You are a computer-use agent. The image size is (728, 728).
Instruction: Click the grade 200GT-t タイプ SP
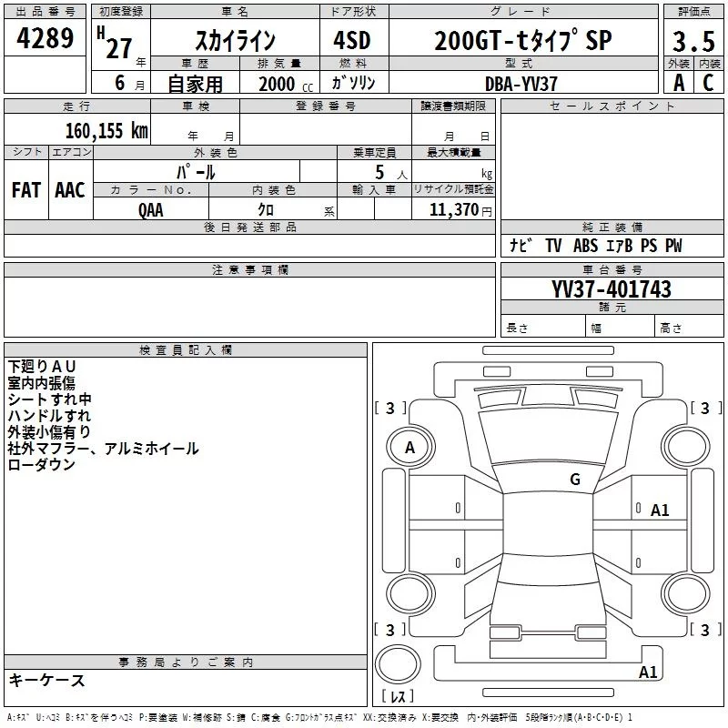click(x=523, y=40)
